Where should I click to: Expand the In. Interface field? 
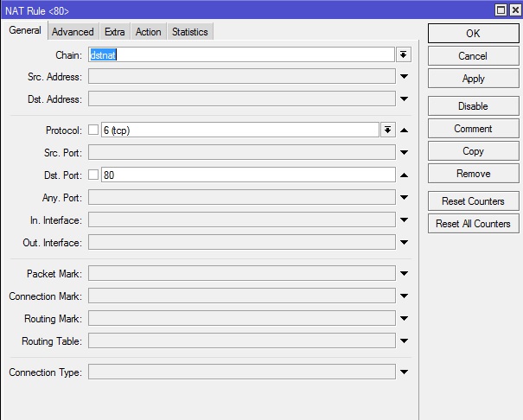(x=404, y=220)
